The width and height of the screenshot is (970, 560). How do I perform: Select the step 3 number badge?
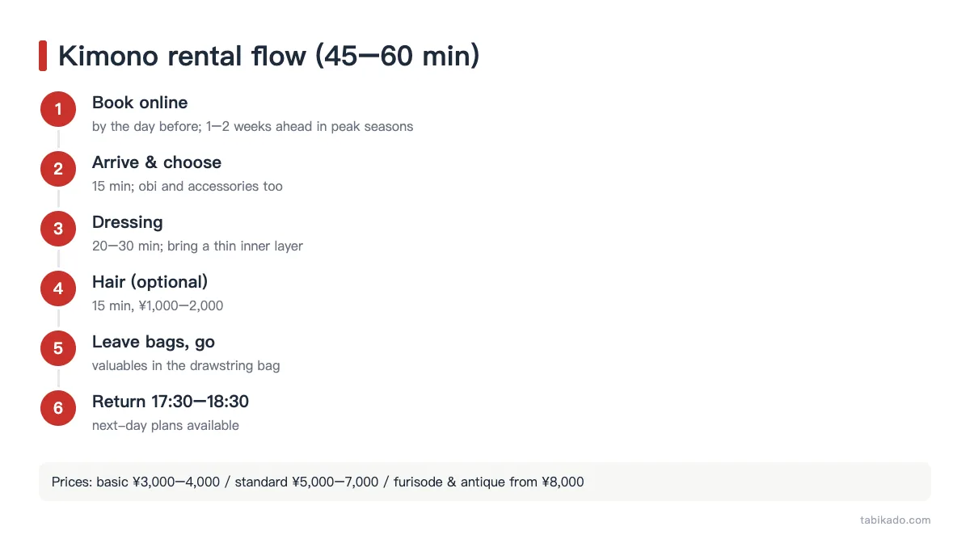58,229
